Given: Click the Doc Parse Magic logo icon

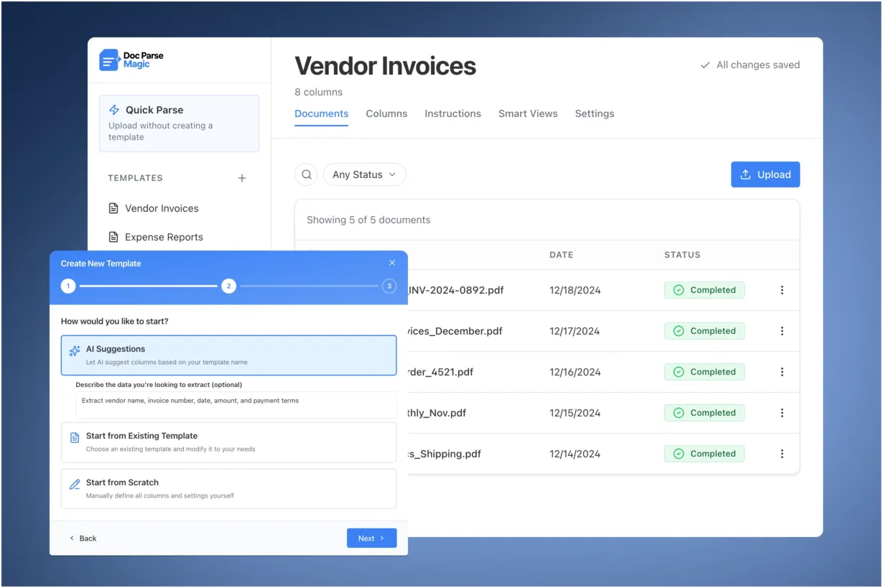Looking at the screenshot, I should pos(109,60).
